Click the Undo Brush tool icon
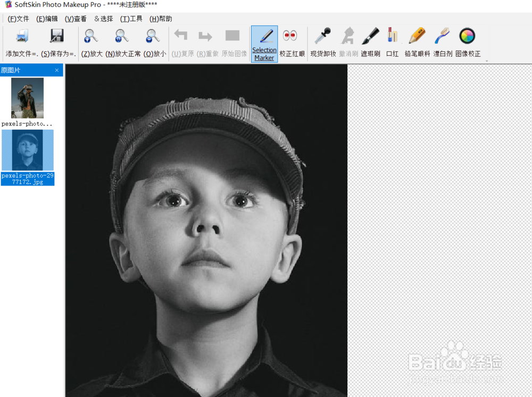The width and height of the screenshot is (532, 397). [x=348, y=36]
